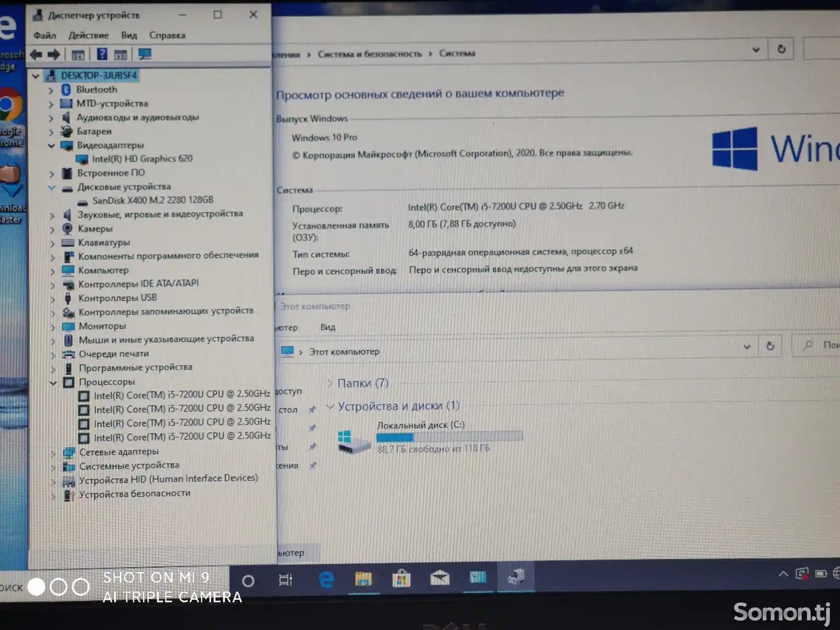The height and width of the screenshot is (630, 840).
Task: Select the Сетевые адаптеры icon
Action: pos(69,452)
